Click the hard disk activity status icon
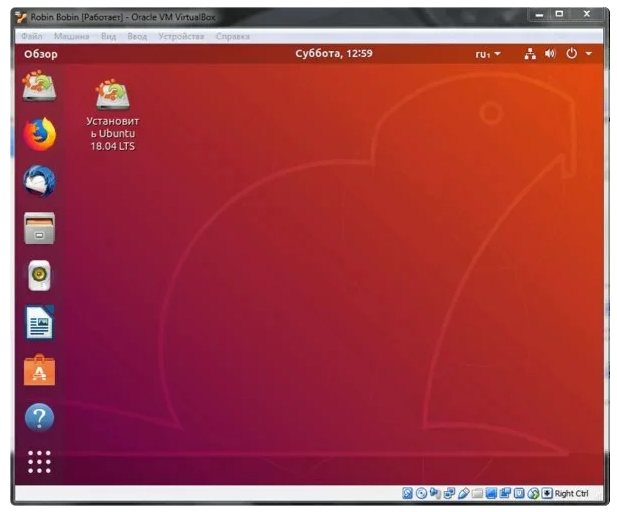Screen dimensions: 617x512 pos(407,493)
